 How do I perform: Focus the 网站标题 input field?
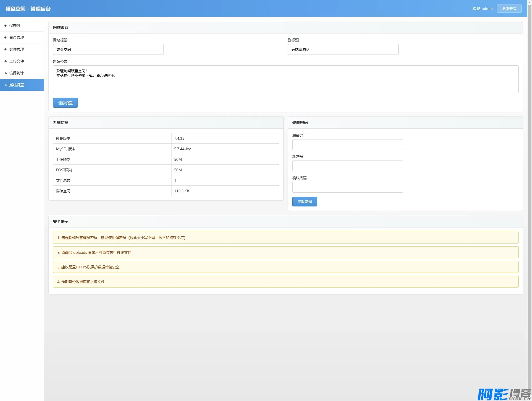tap(108, 50)
